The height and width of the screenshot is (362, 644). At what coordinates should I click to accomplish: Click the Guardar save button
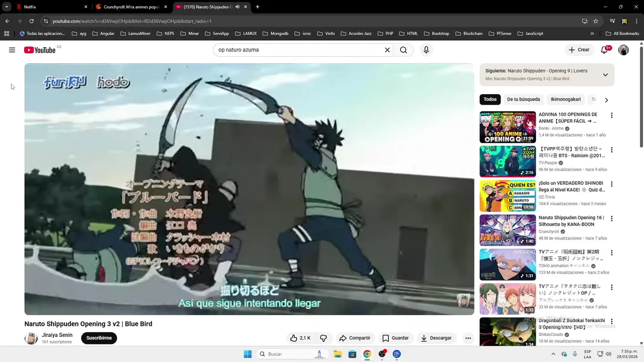coord(395,338)
